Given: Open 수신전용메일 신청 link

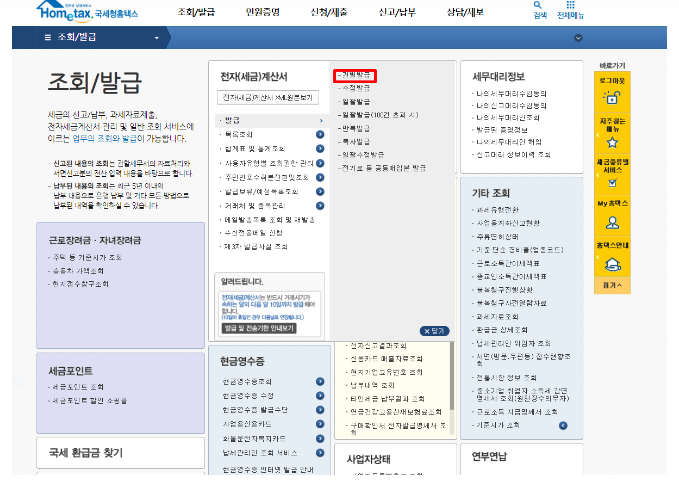Looking at the screenshot, I should pos(253,233).
